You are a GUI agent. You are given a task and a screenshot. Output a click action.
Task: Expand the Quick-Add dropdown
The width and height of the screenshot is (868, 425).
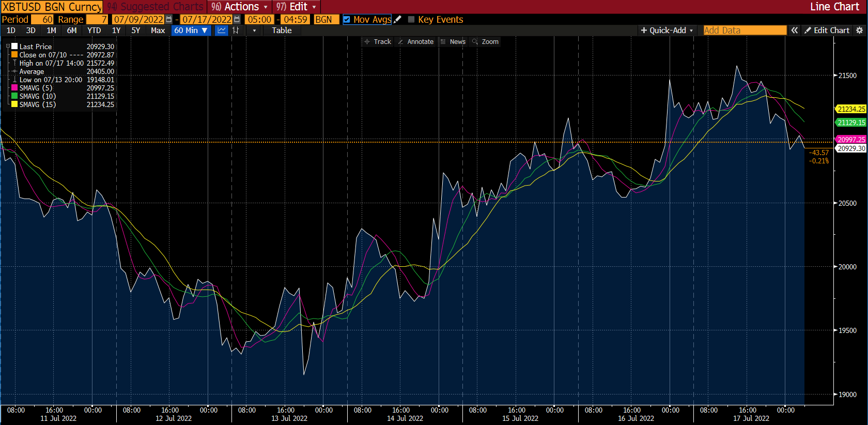tap(667, 31)
